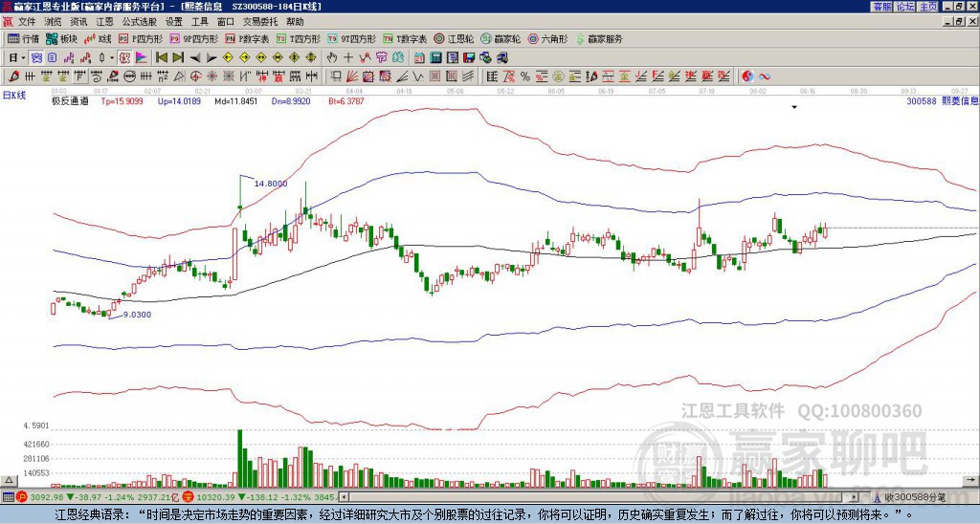Click the Md=11.8451 indicator value
This screenshot has width=980, height=524.
pos(235,100)
